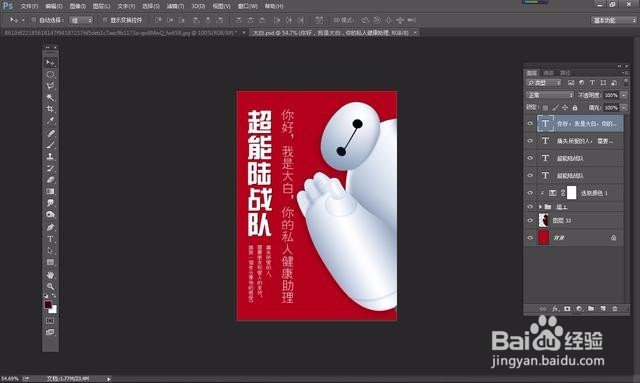Toggle the layer filtering switch

pos(626,82)
